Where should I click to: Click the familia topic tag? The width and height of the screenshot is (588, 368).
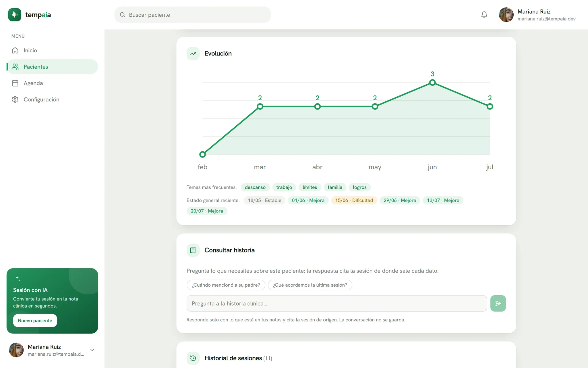pyautogui.click(x=335, y=187)
